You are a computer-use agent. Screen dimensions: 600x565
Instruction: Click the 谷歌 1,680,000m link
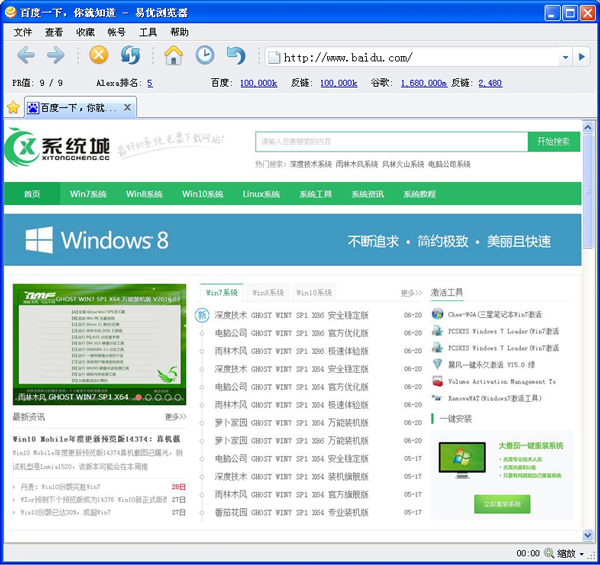[x=424, y=83]
